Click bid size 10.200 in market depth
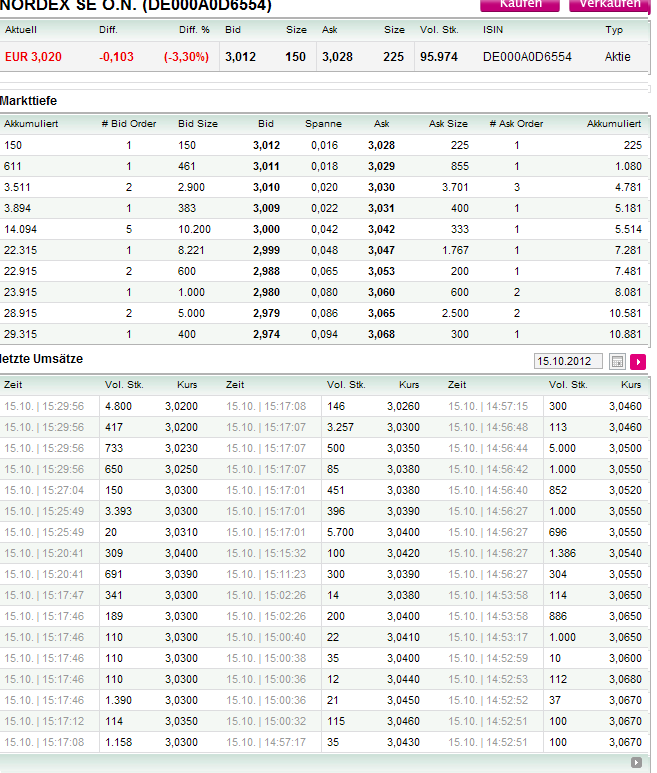Image resolution: width=657 pixels, height=773 pixels. (x=194, y=229)
